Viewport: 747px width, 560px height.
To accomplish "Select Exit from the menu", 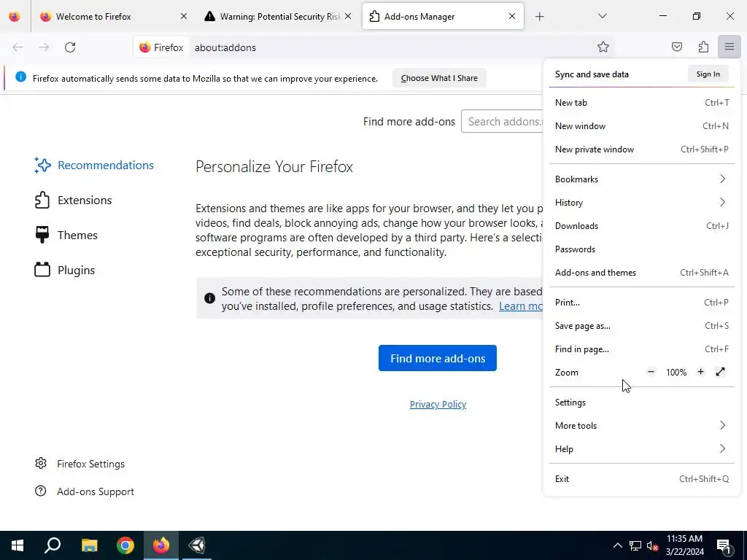I will tap(642, 479).
